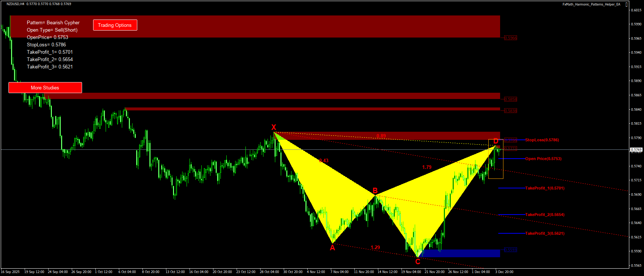The image size is (644, 276).
Task: Click the D point label of the pattern
Action: point(496,141)
